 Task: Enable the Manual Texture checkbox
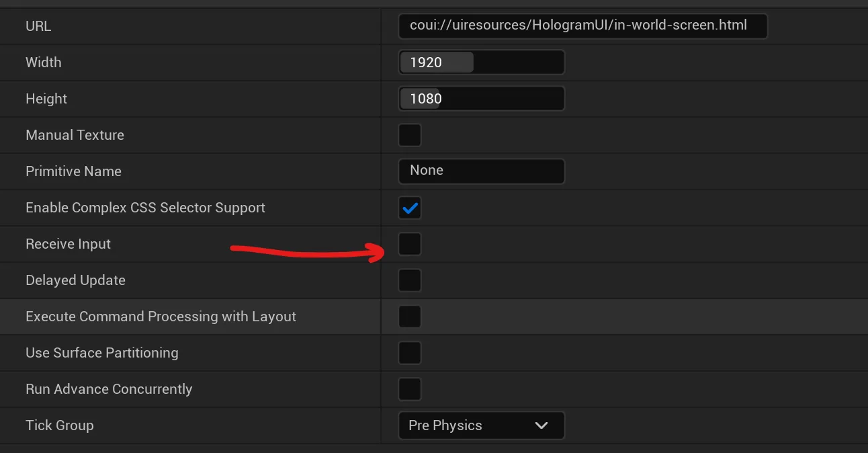pos(410,135)
